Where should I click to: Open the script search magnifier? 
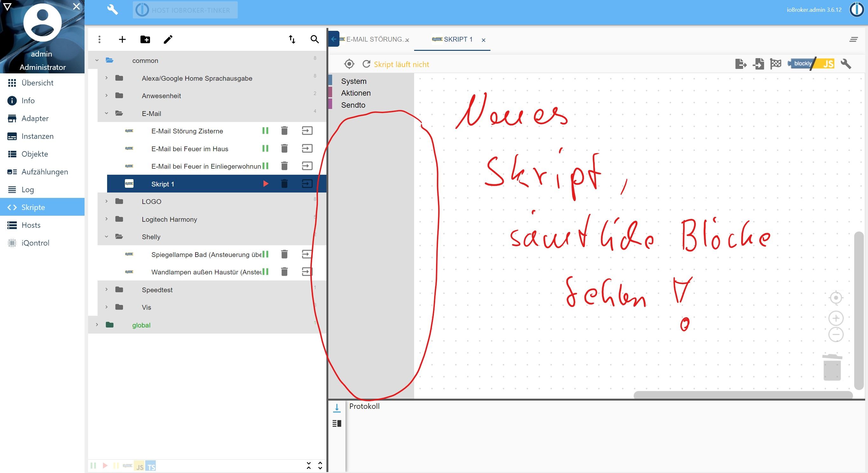pyautogui.click(x=314, y=39)
